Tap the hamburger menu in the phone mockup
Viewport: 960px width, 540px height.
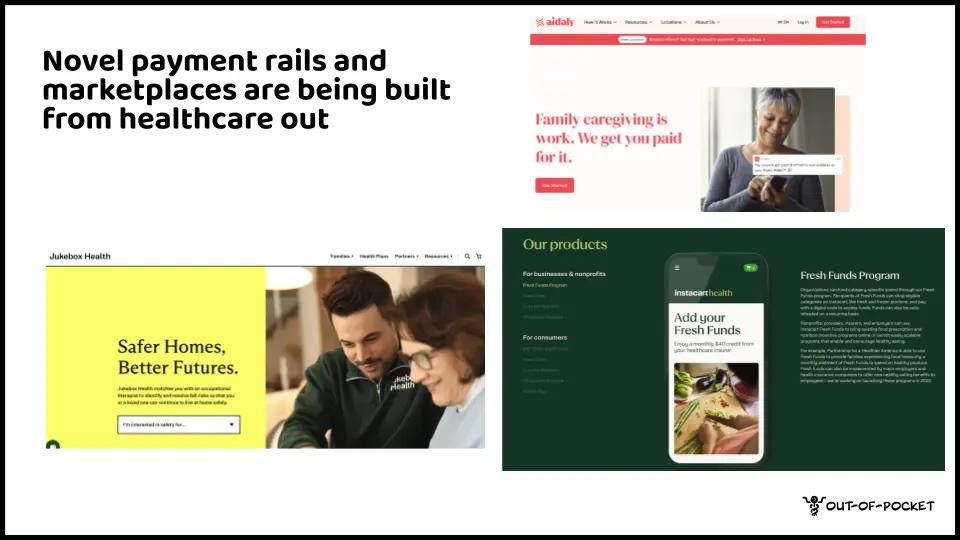pos(677,268)
